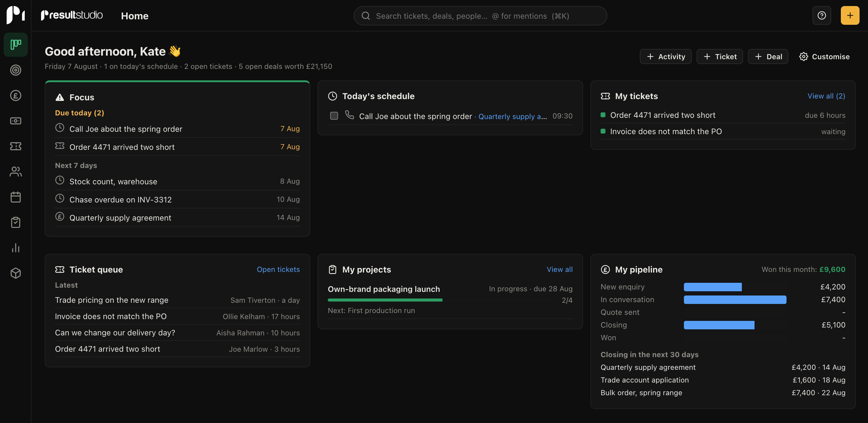Viewport: 868px width, 423px height.
Task: Open the pound deals sidebar icon
Action: 15,95
